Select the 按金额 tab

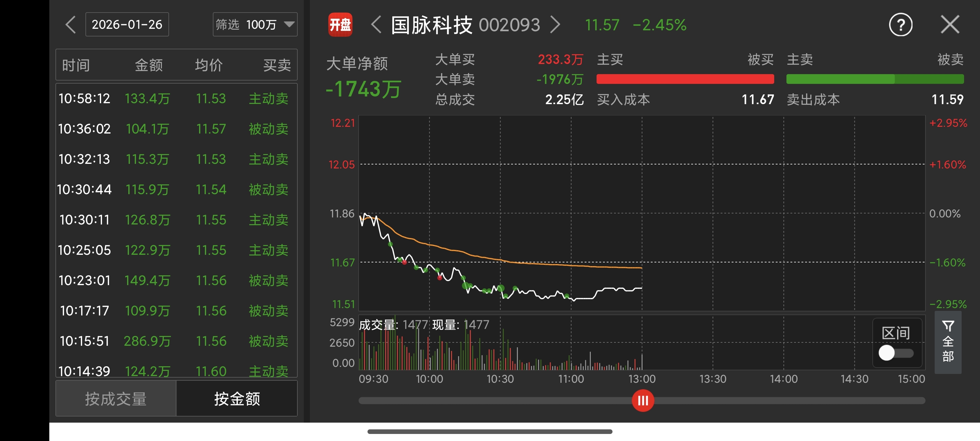point(237,398)
